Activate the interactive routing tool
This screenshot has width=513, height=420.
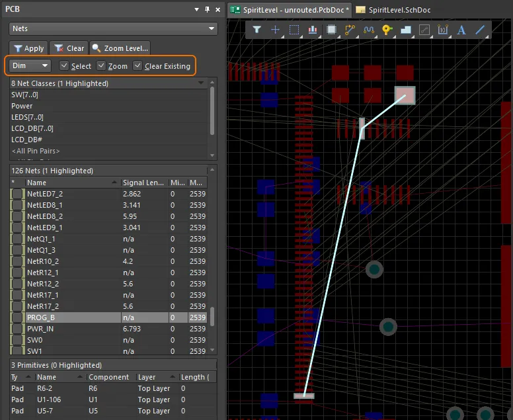coord(350,30)
